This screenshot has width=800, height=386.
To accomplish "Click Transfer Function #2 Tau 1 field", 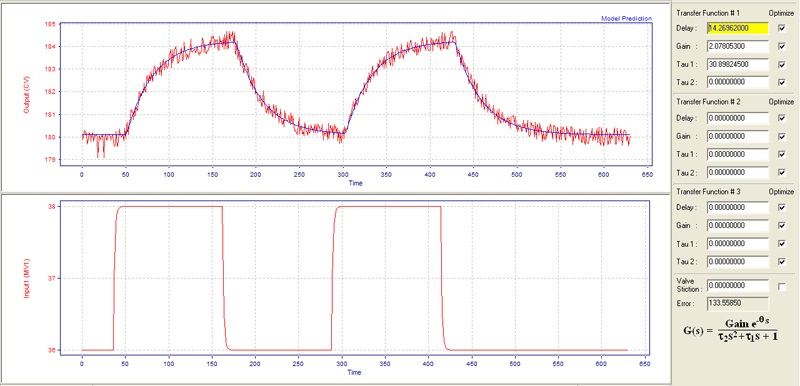I will [737, 154].
